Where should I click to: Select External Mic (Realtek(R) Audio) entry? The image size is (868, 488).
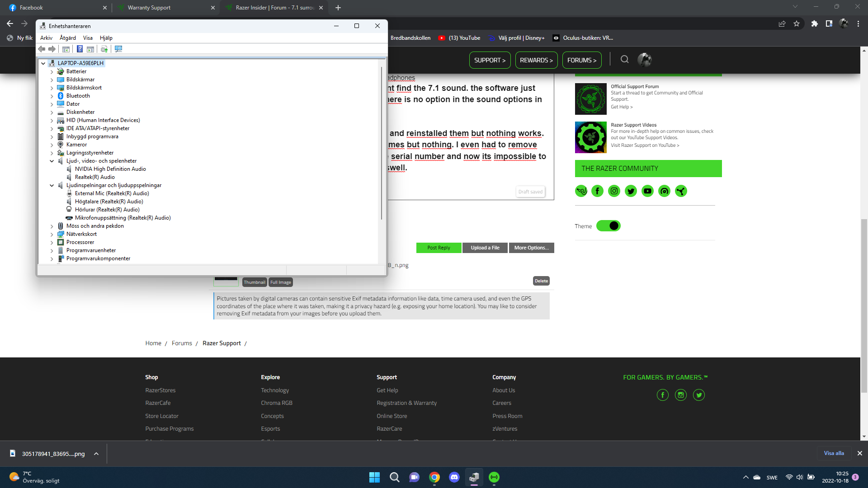point(112,193)
